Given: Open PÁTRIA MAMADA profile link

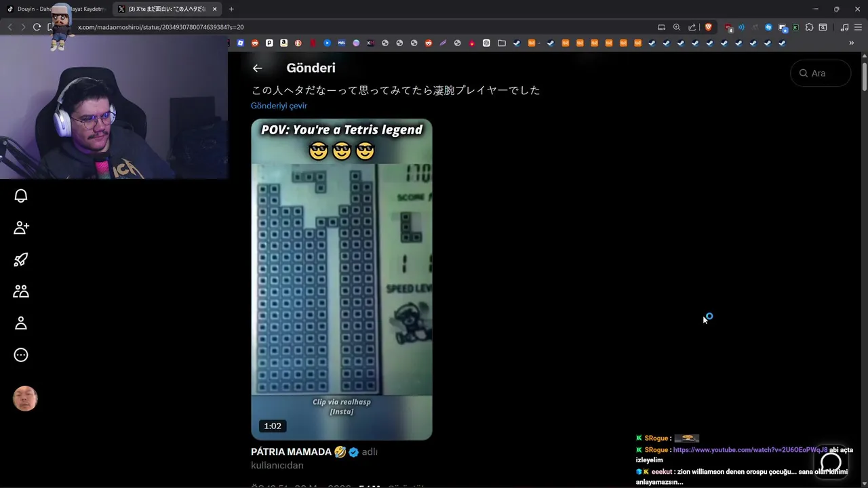Looking at the screenshot, I should tap(292, 451).
